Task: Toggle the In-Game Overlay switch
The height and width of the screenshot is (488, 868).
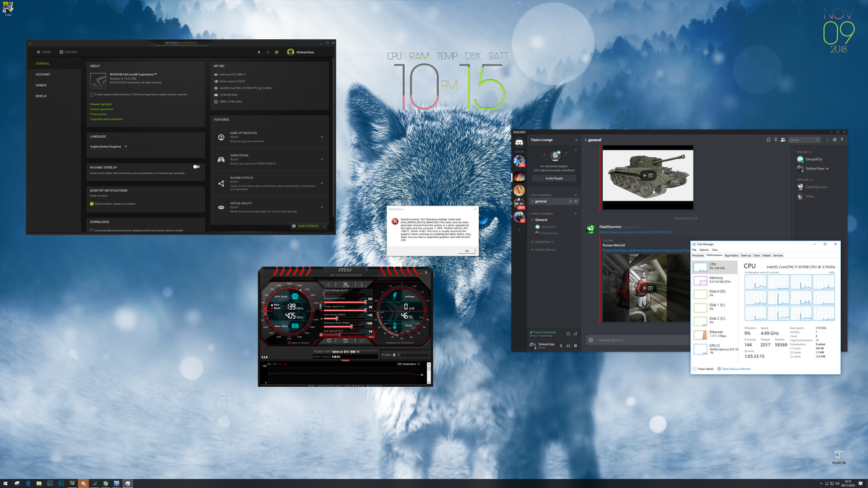Action: pyautogui.click(x=196, y=167)
